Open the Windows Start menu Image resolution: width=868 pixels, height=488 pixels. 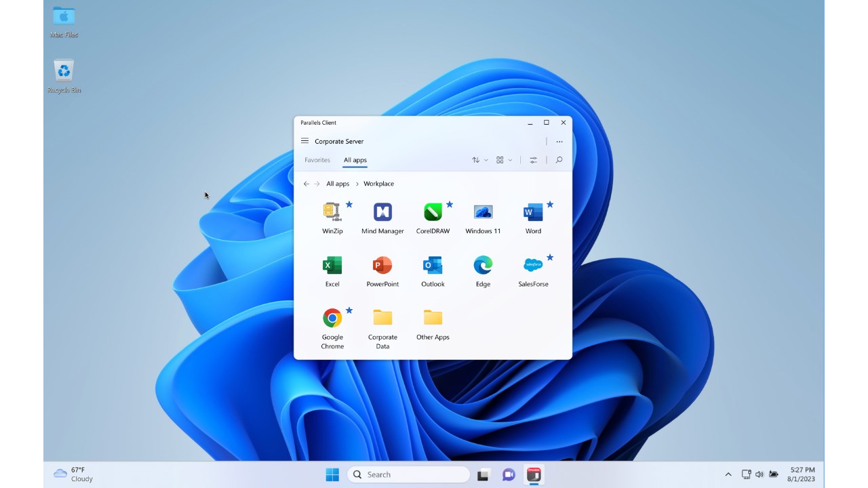(x=332, y=474)
